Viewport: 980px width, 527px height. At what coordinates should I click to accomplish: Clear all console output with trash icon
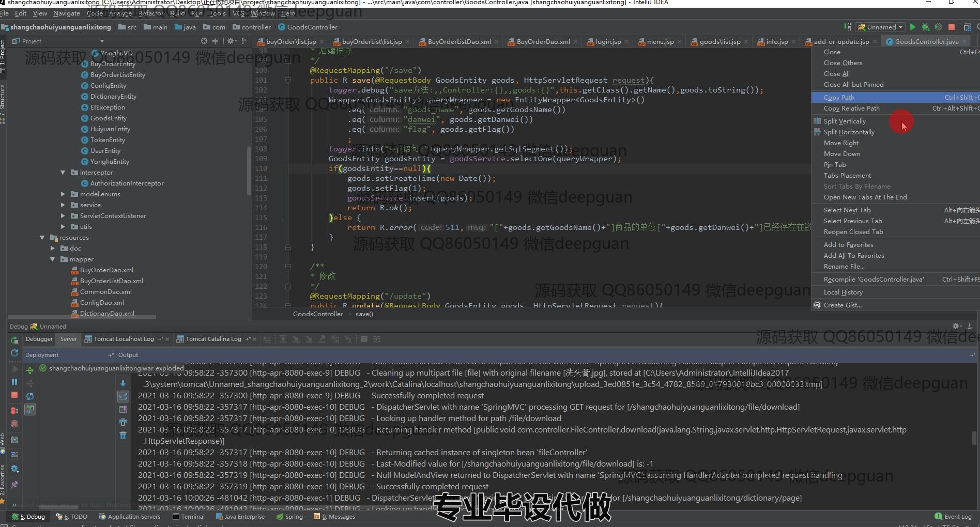pyautogui.click(x=123, y=435)
